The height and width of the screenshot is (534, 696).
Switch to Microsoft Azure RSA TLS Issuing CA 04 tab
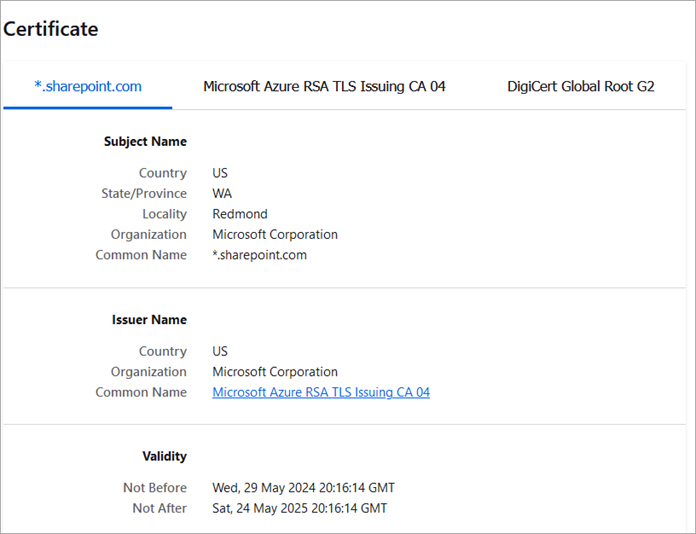pyautogui.click(x=324, y=86)
